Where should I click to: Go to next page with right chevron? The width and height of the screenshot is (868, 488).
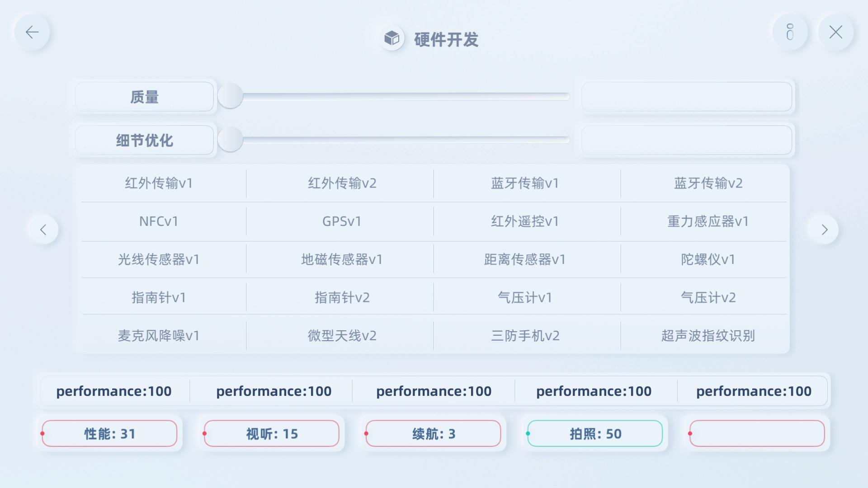tap(824, 230)
